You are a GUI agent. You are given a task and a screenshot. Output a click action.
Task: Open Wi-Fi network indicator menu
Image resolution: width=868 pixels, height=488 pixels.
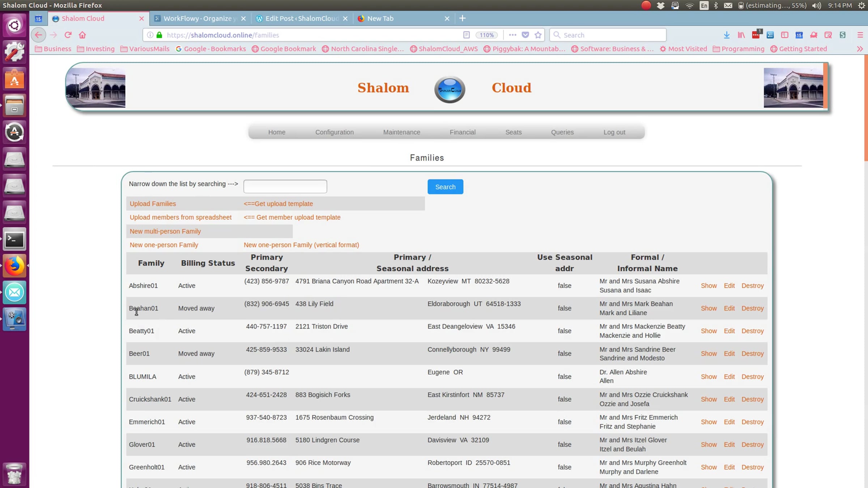(x=690, y=5)
